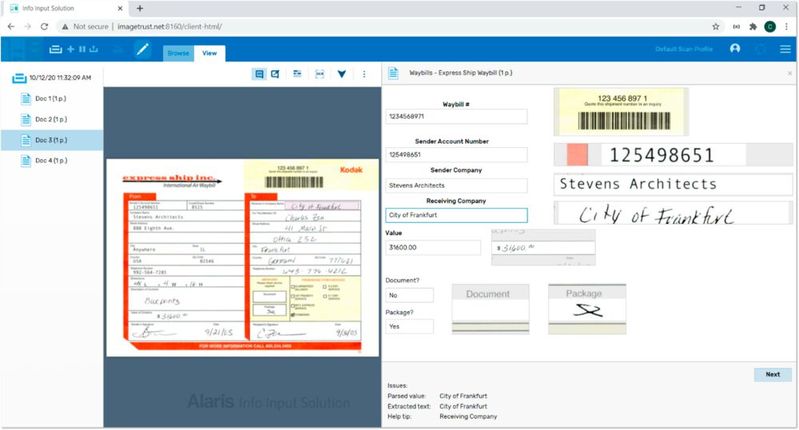Click the handwritten City of Frankfurt snippet
This screenshot has height=430, width=799.
pyautogui.click(x=673, y=214)
